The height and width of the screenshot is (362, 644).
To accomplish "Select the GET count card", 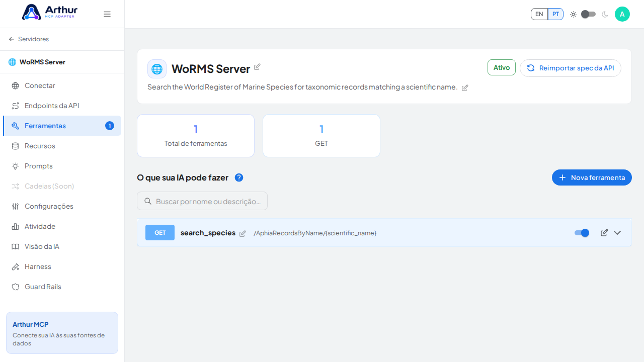I will (321, 136).
